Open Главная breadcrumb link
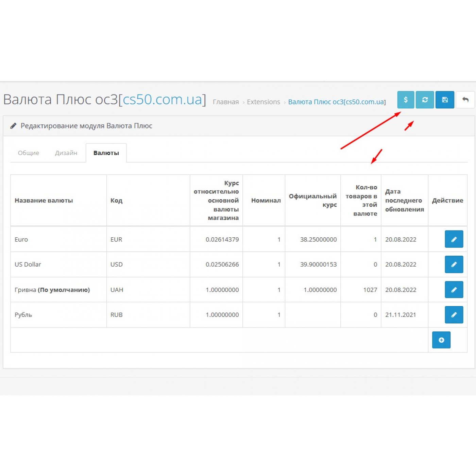Viewport: 476px width, 476px height. [226, 102]
